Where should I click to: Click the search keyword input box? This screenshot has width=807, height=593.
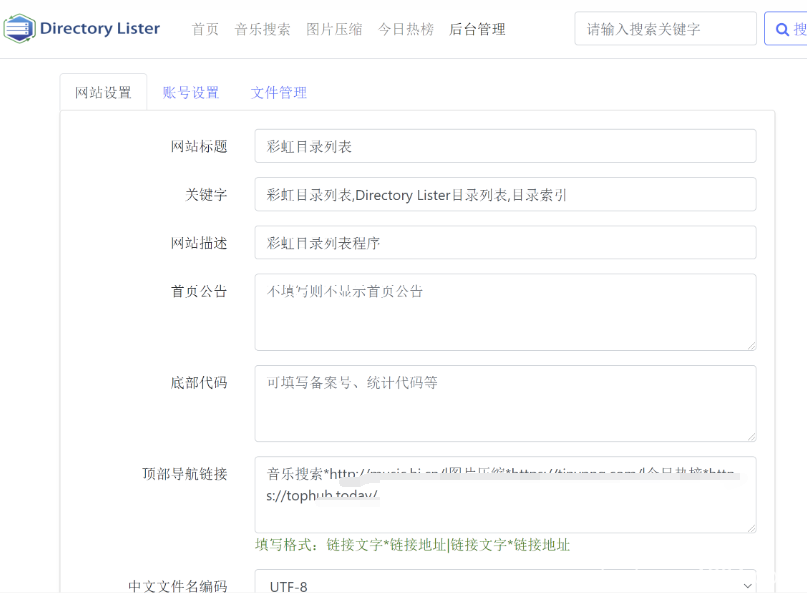coord(664,29)
